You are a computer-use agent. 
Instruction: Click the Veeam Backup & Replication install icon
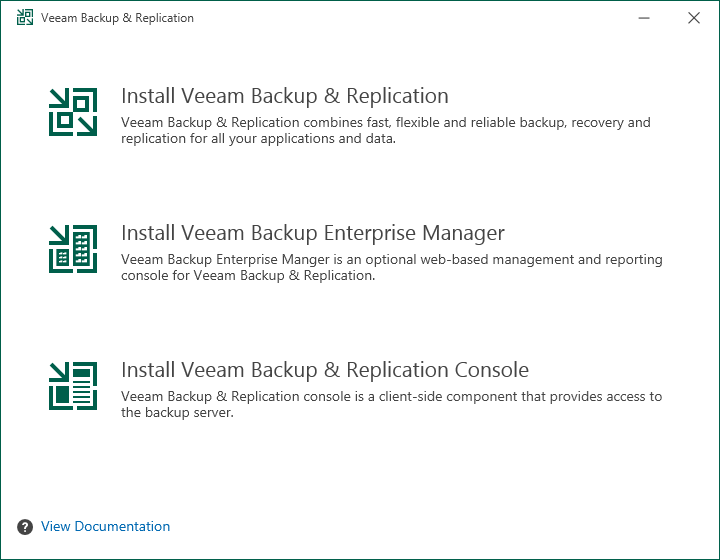[73, 112]
